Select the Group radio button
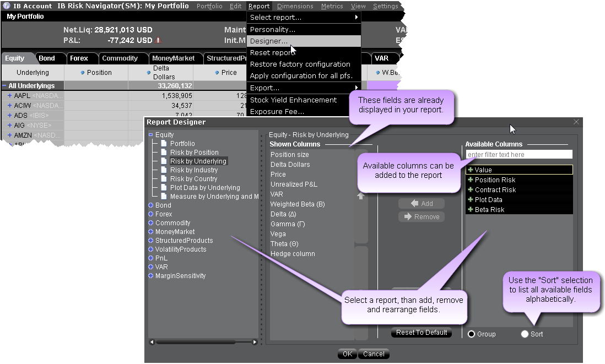The image size is (605, 364). pyautogui.click(x=471, y=334)
